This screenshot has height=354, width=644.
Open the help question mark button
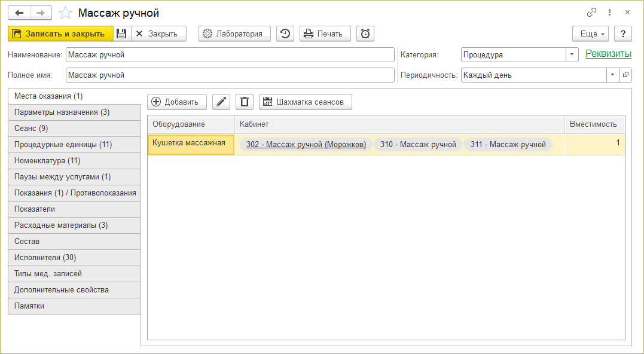coord(623,33)
